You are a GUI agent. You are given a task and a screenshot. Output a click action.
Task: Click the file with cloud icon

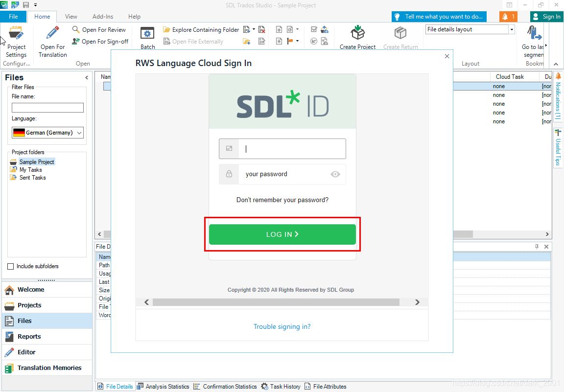click(325, 42)
